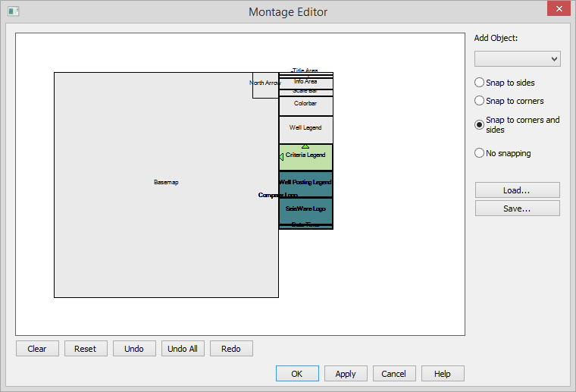Open the Add Object dropdown
The width and height of the screenshot is (576, 392).
pyautogui.click(x=517, y=59)
